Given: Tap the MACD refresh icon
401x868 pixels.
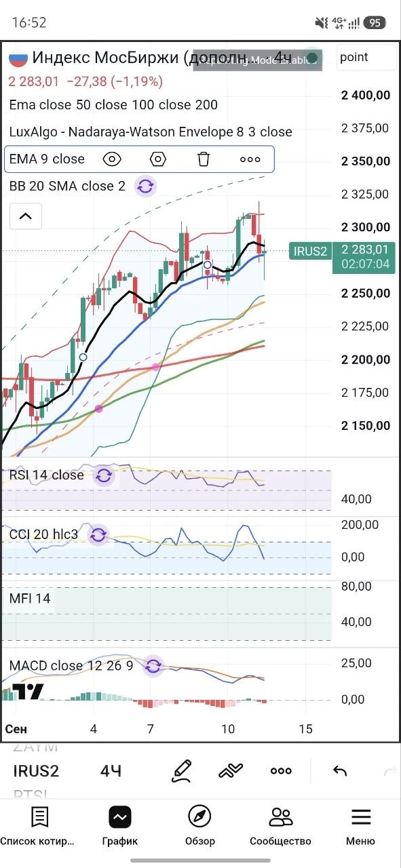Looking at the screenshot, I should [153, 666].
